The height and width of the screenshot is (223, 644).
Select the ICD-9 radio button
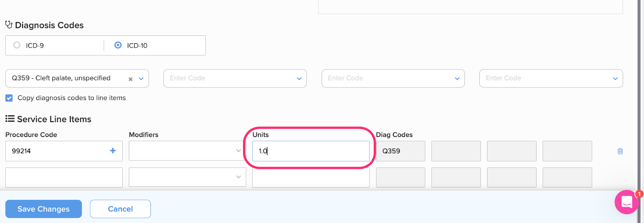pyautogui.click(x=17, y=45)
